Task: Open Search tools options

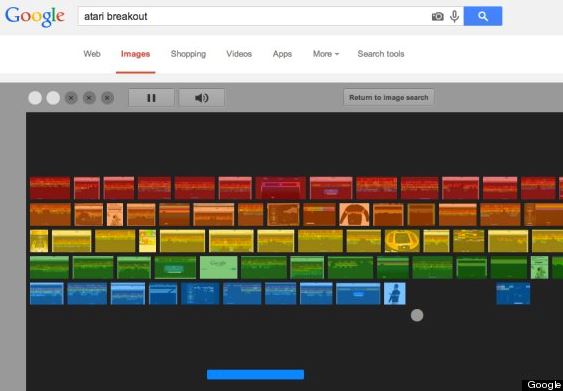Action: tap(381, 54)
